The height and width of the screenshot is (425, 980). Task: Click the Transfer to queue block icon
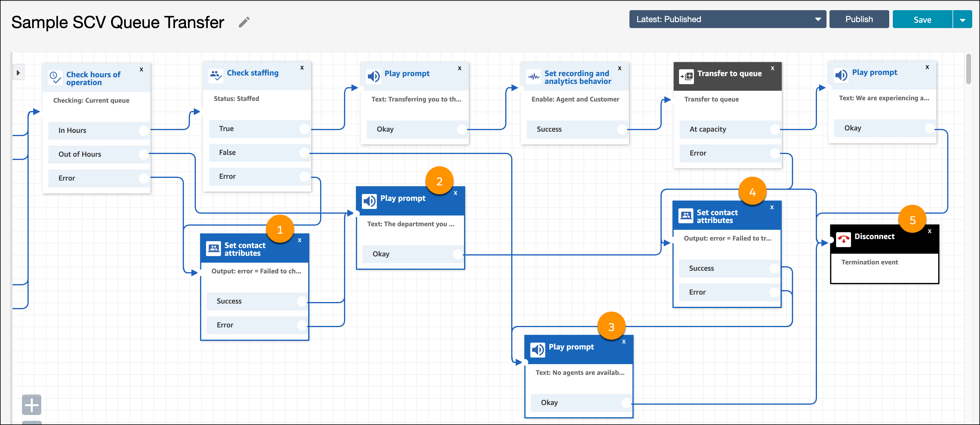click(686, 76)
